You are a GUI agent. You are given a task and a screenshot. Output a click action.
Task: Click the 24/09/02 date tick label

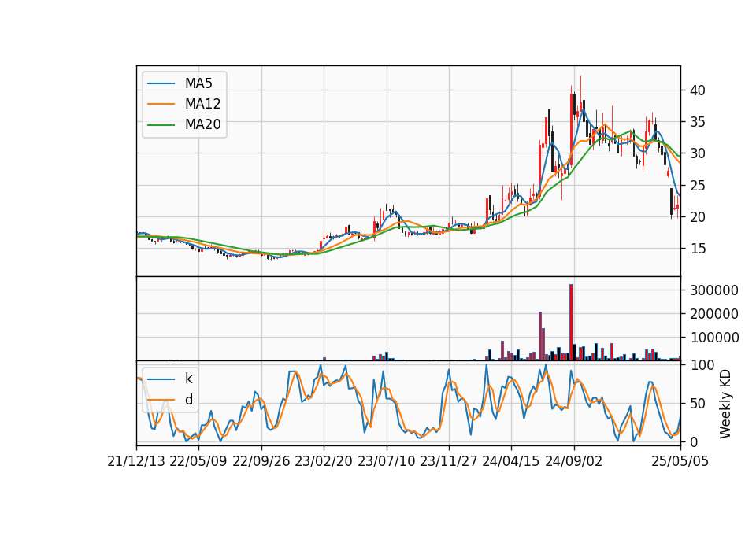tap(574, 462)
